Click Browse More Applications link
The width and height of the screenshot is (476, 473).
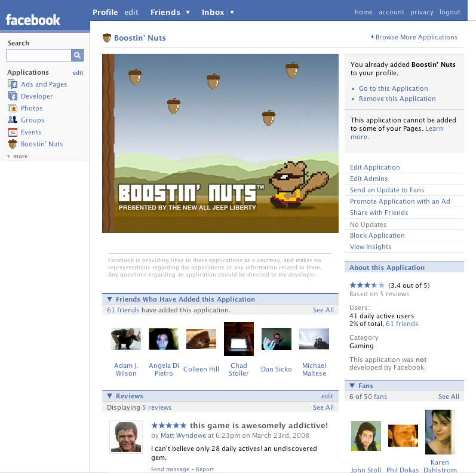[x=416, y=37]
